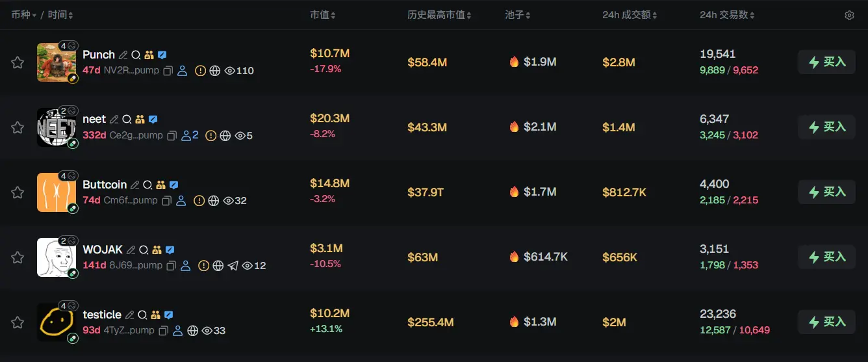The width and height of the screenshot is (868, 362).
Task: Click 买入 button for Punch
Action: [826, 62]
